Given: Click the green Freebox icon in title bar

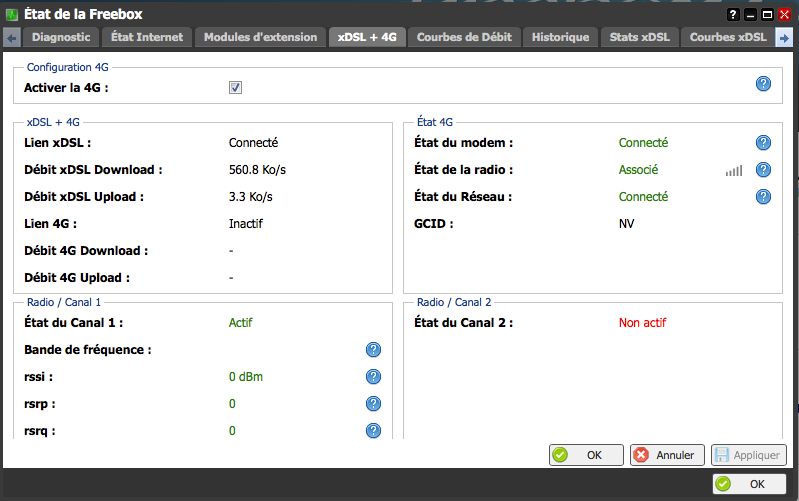Looking at the screenshot, I should [12, 14].
